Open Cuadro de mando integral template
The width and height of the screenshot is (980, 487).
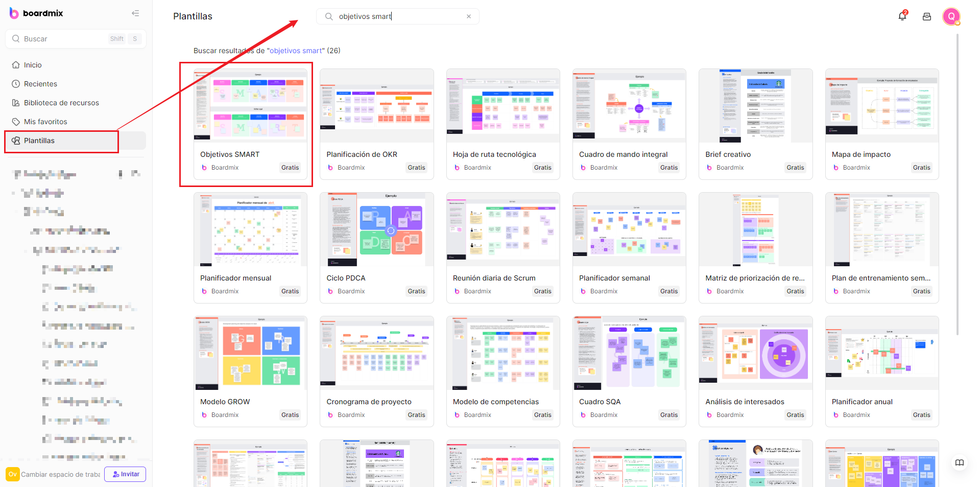(x=629, y=124)
